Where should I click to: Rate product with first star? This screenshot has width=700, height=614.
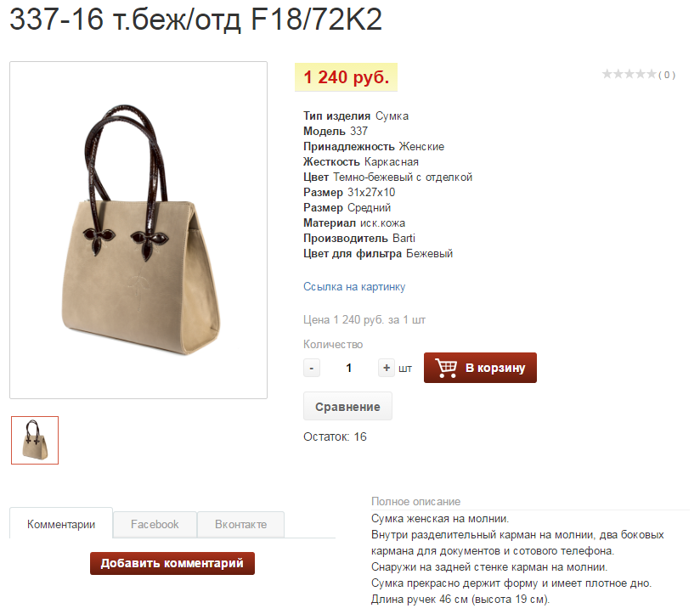coord(607,74)
